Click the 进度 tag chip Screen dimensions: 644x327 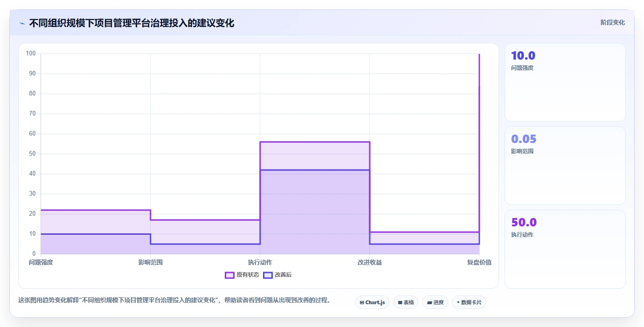(435, 302)
